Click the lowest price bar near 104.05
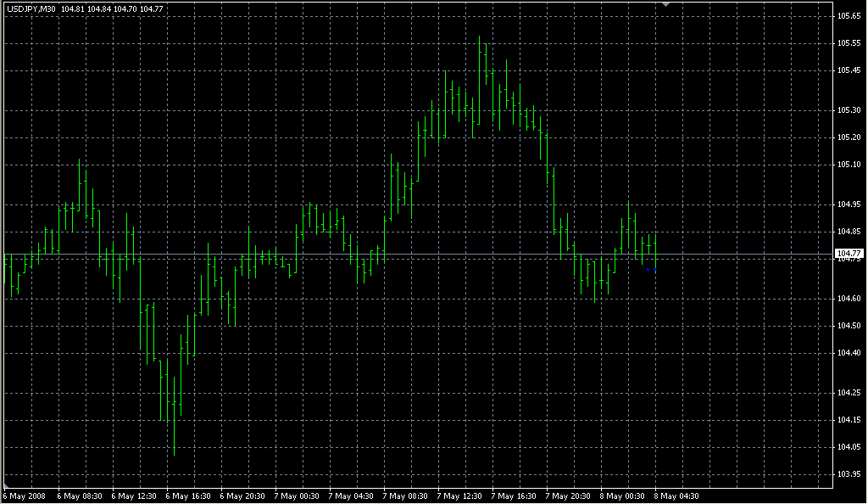The image size is (868, 504). point(174,416)
